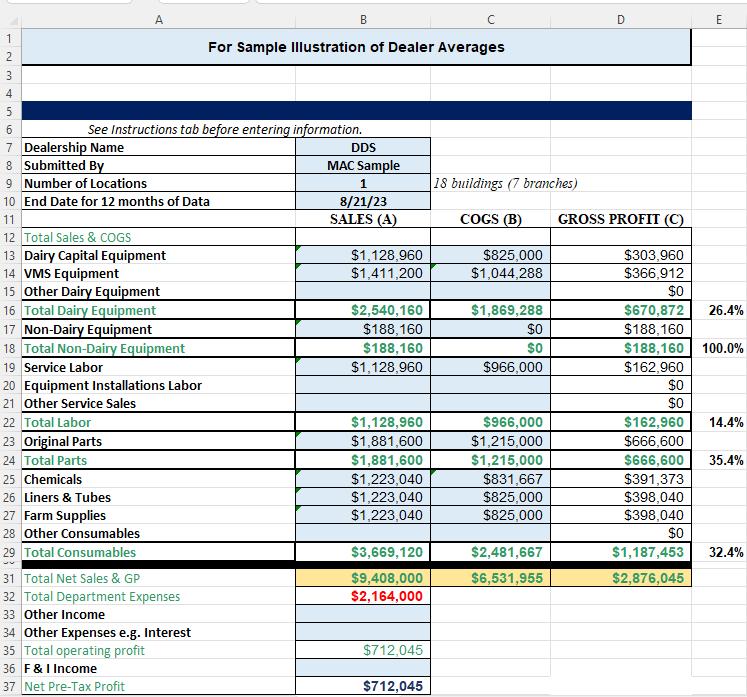This screenshot has height=697, width=747.
Task: Click Total Consumables gross profit $1,187,453
Action: [621, 552]
